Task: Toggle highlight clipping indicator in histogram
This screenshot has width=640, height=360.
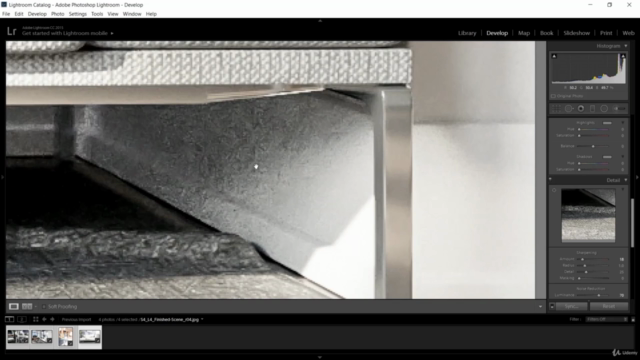Action: (623, 56)
